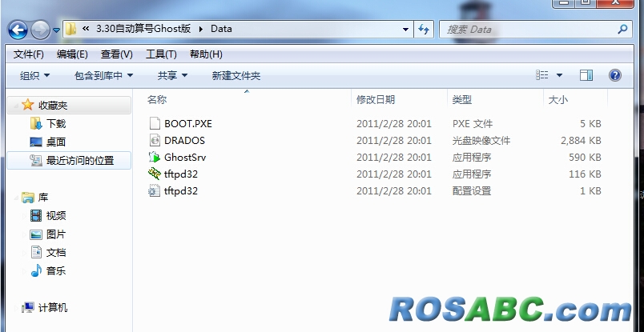Click the 图片 library icon
The height and width of the screenshot is (332, 644).
click(36, 234)
